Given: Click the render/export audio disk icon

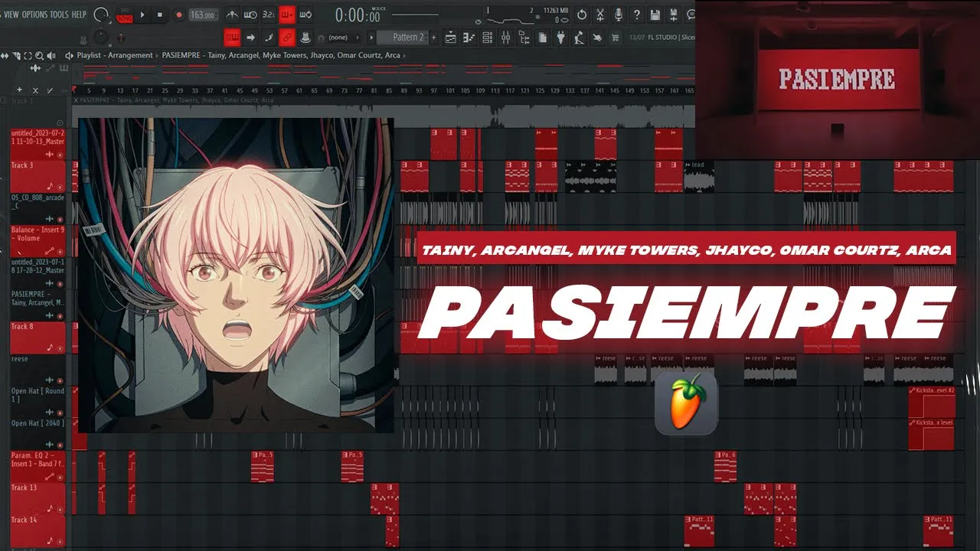Looking at the screenshot, I should tap(674, 15).
